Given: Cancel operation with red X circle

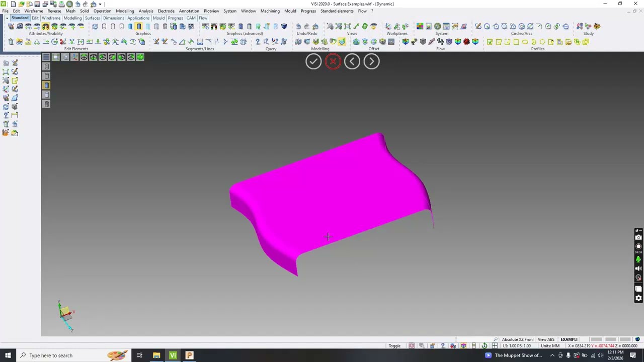Looking at the screenshot, I should pos(333,61).
